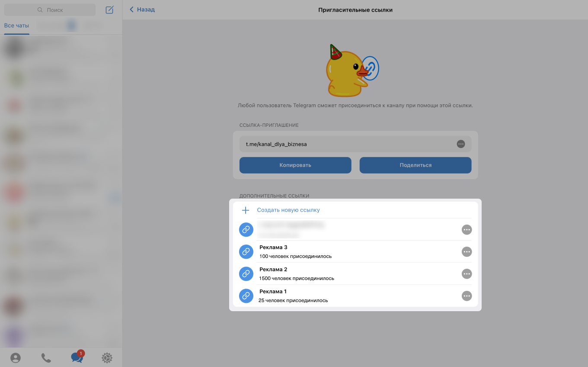
Task: Open Chats icon with unread badge
Action: 77,357
